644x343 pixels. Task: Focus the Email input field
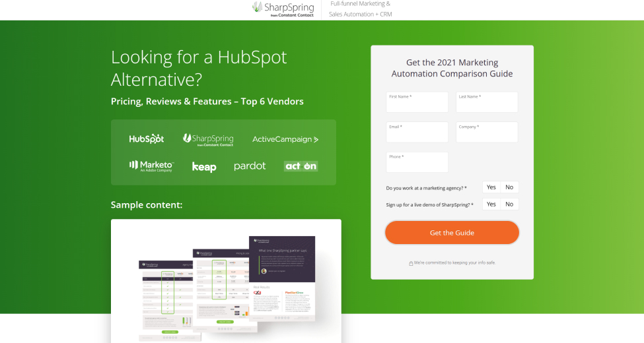click(x=417, y=132)
